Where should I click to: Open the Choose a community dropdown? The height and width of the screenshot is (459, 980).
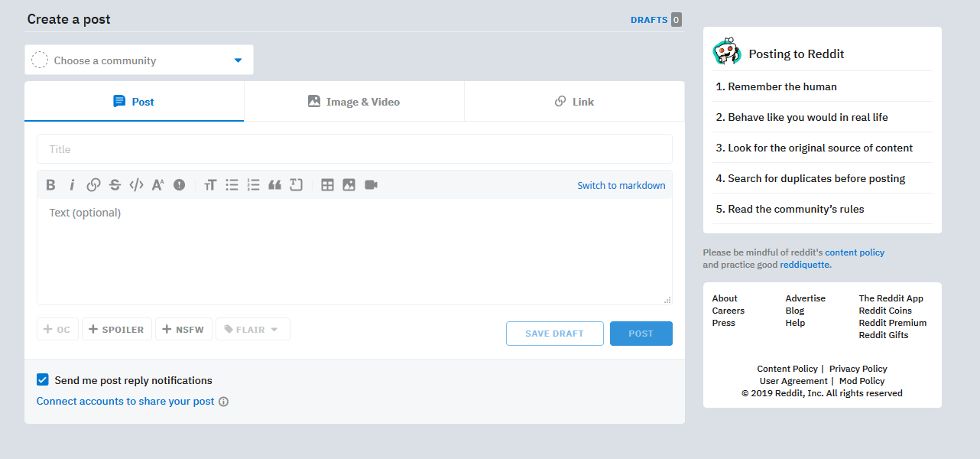(x=139, y=60)
